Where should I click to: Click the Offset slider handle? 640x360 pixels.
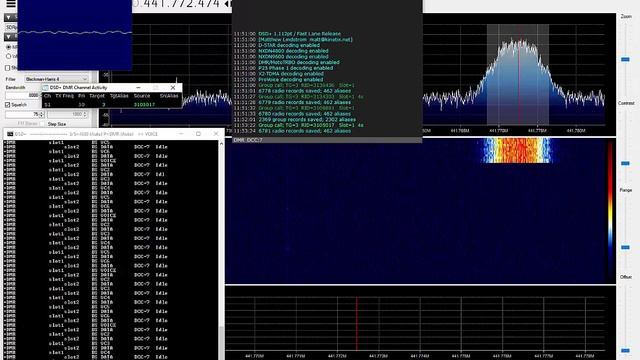click(625, 351)
